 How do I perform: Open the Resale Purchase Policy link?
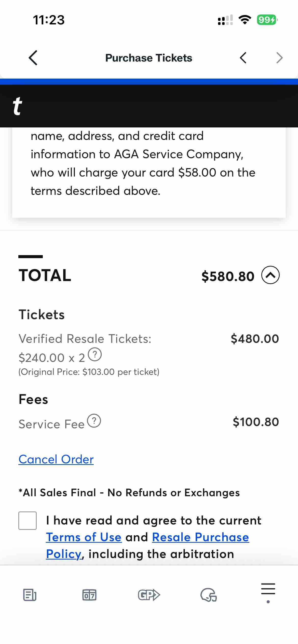200,537
